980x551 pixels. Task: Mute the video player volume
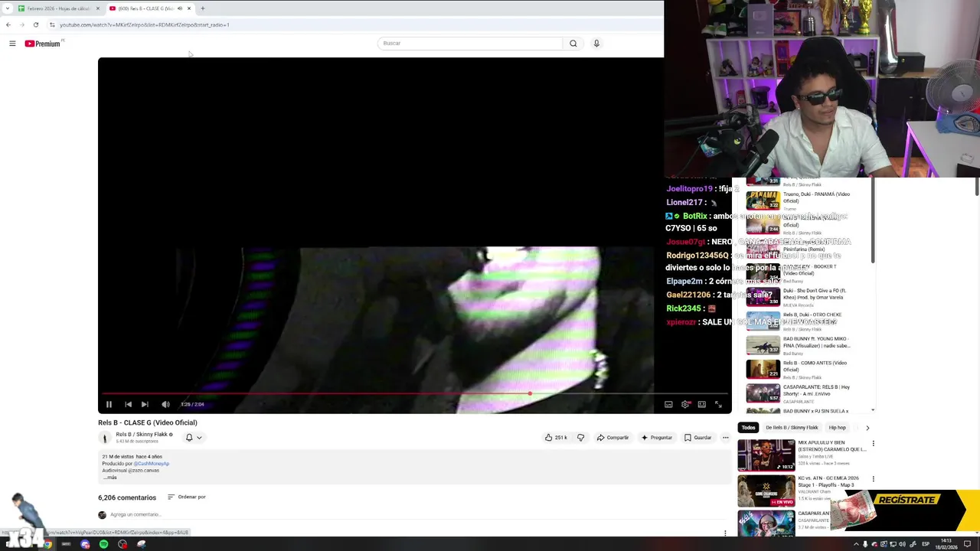[x=165, y=404]
